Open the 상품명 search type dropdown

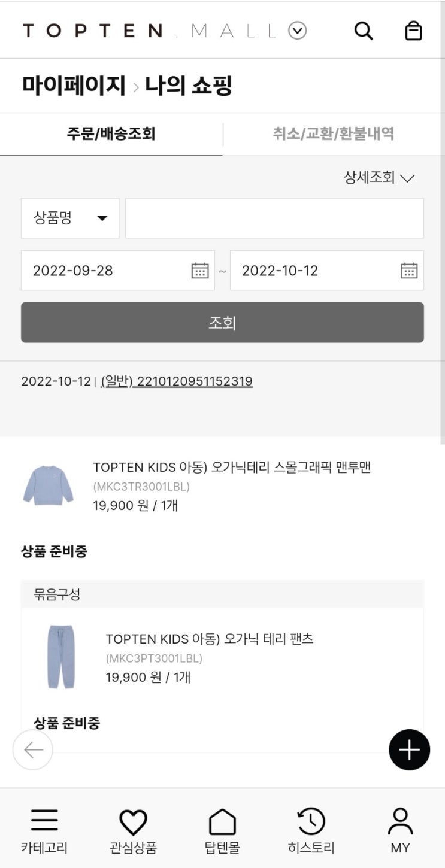click(x=70, y=218)
